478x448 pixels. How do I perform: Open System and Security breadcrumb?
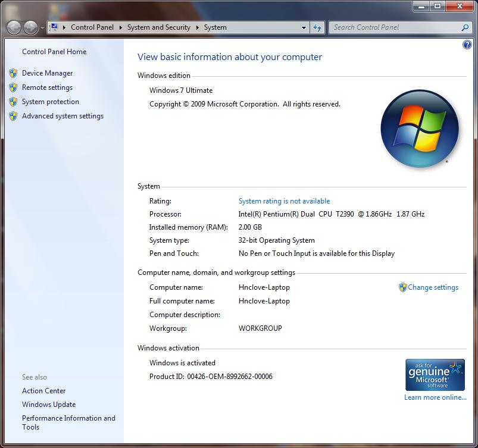[159, 27]
